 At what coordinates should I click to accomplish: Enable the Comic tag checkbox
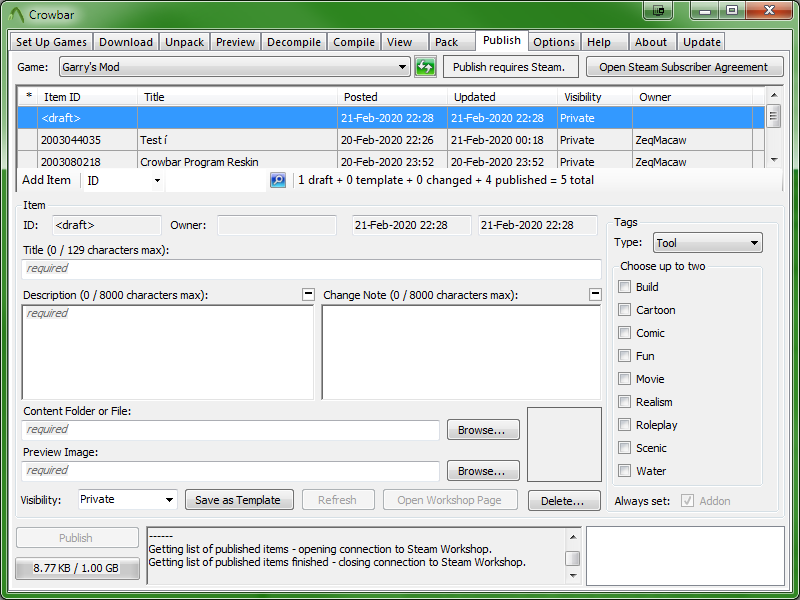624,333
